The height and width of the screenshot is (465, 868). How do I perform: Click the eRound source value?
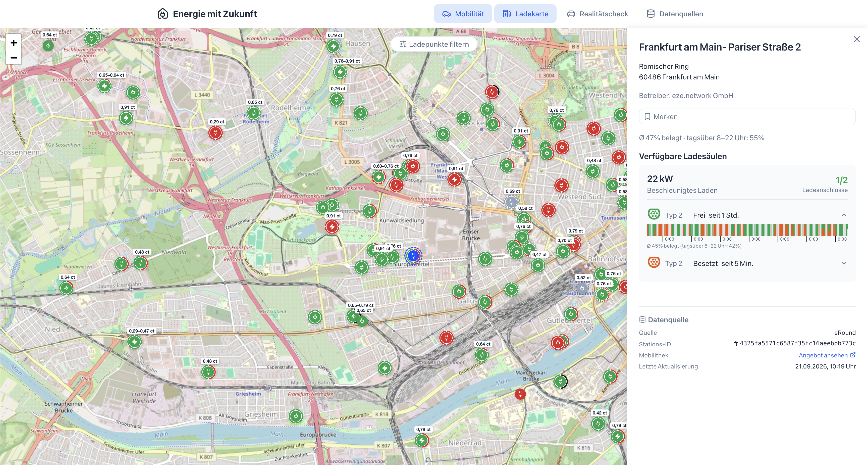click(x=845, y=333)
